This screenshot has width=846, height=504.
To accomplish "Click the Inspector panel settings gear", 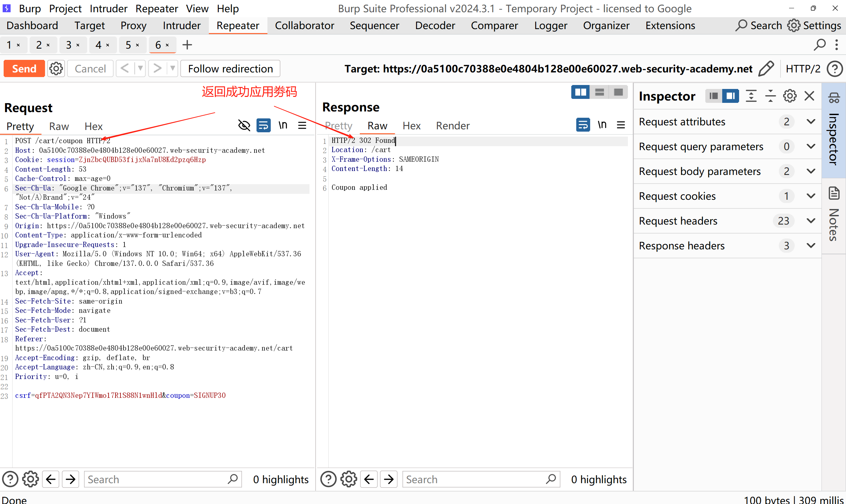I will point(790,96).
